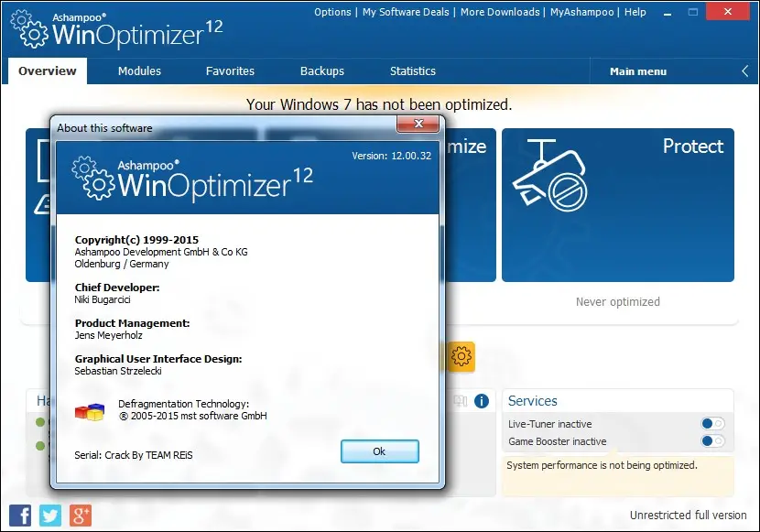The image size is (760, 532).
Task: Click the 'Version: 12.00.32' text
Action: point(392,156)
